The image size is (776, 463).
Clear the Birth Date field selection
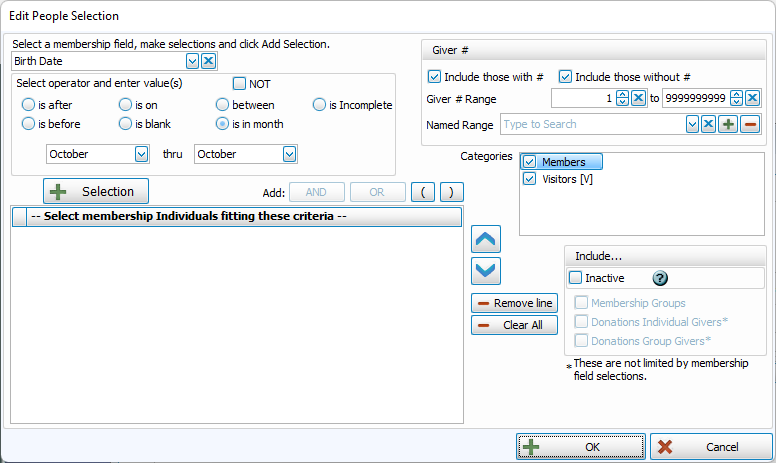tap(208, 61)
